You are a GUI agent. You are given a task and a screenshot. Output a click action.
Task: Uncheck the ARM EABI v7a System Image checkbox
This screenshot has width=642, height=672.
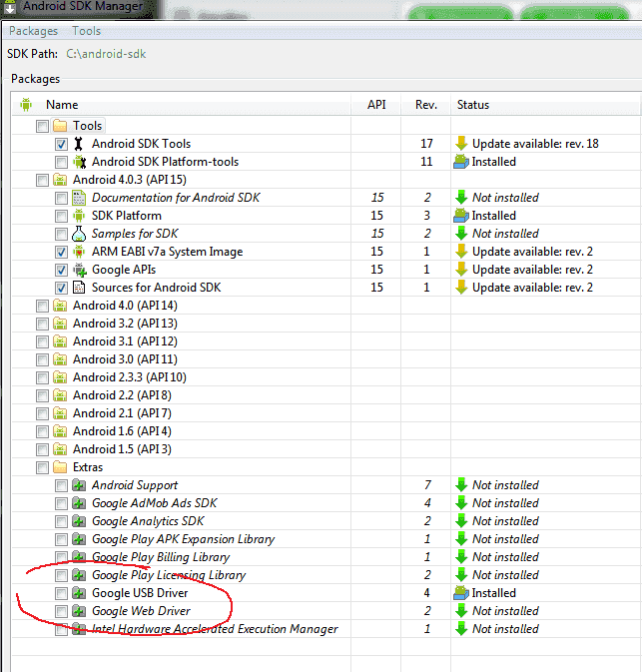61,252
